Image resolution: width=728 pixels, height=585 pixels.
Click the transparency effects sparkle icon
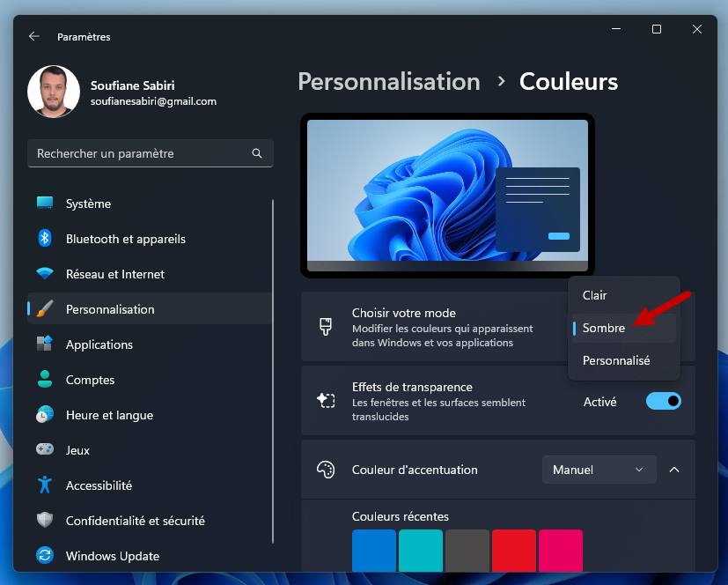pos(326,401)
